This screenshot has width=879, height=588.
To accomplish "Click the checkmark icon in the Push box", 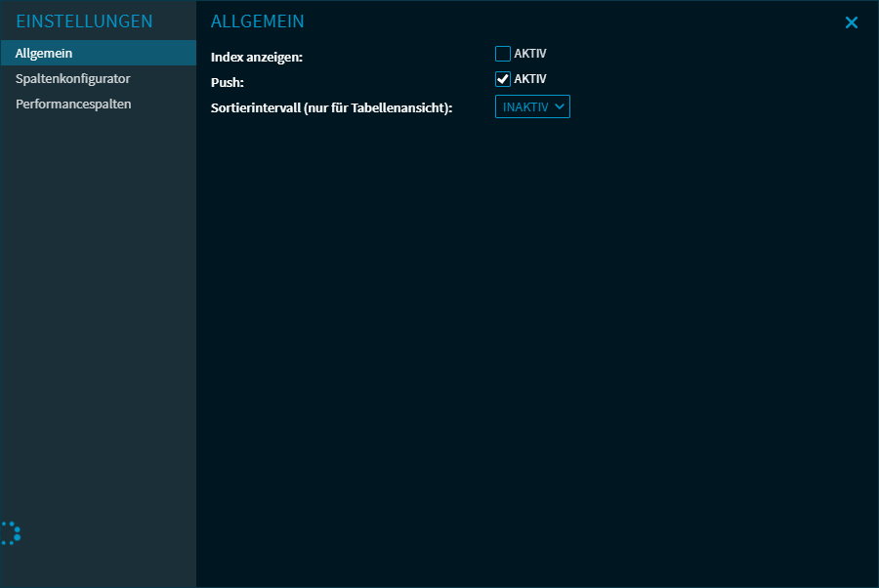I will pyautogui.click(x=503, y=79).
